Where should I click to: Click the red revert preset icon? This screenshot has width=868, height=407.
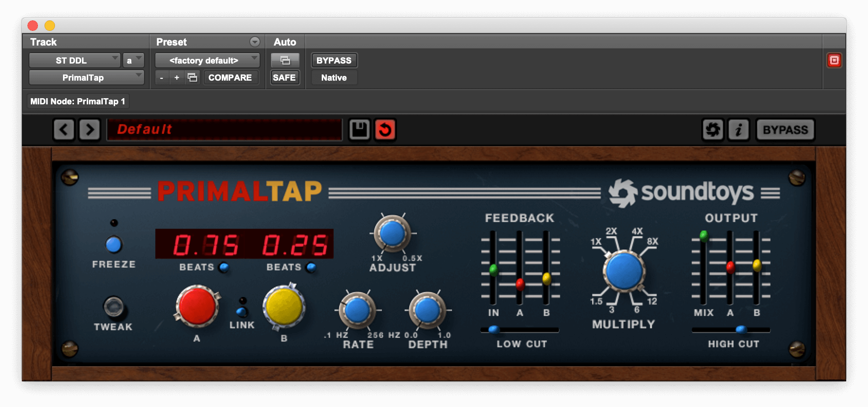coord(385,129)
